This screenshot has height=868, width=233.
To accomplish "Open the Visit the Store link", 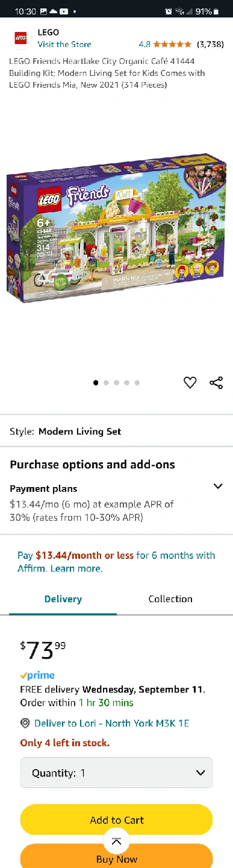I will (64, 44).
